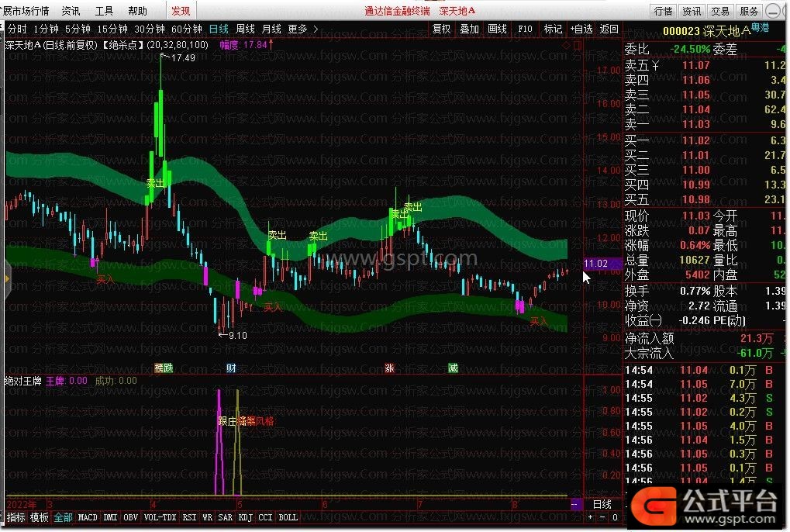Select the 1分钟 period
The image size is (790, 532).
(46, 29)
